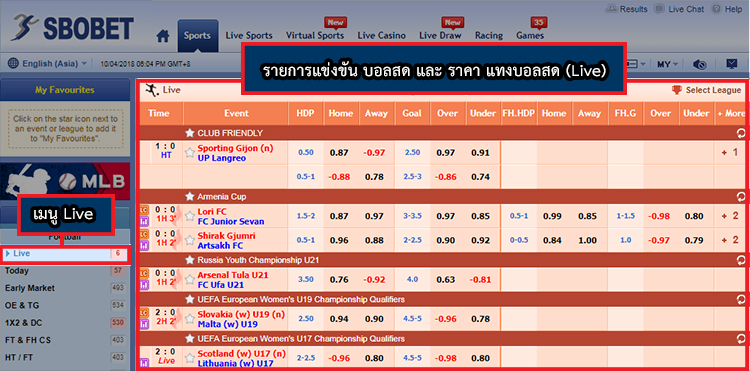Click the live streaming eye icon in toolbar
Viewport: 750px width, 371px height.
tap(700, 64)
